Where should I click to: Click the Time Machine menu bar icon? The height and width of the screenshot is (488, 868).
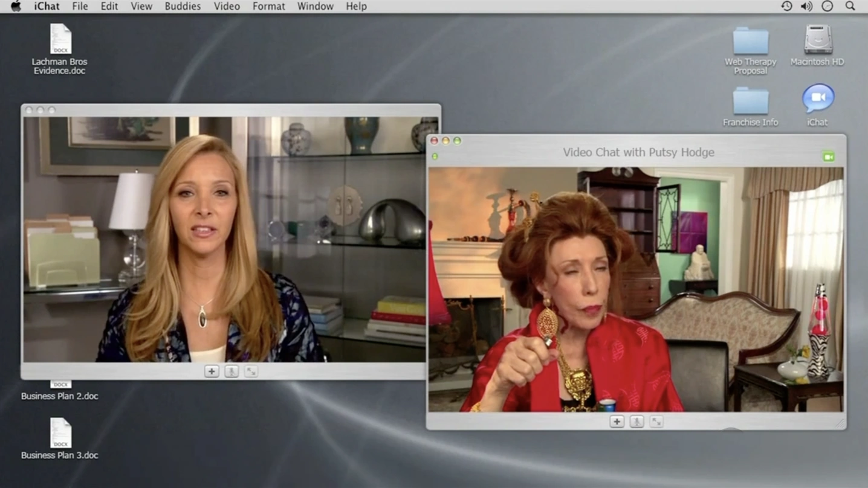[x=786, y=6]
